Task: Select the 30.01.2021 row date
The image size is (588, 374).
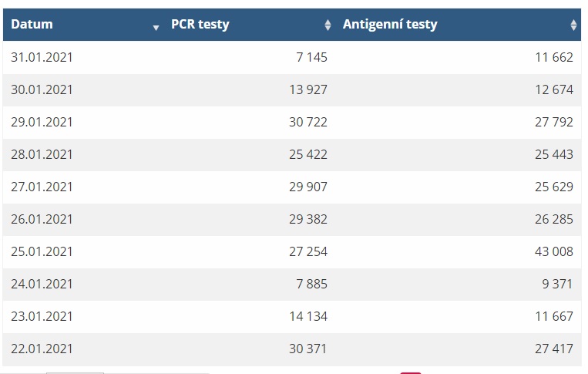Action: click(x=42, y=89)
